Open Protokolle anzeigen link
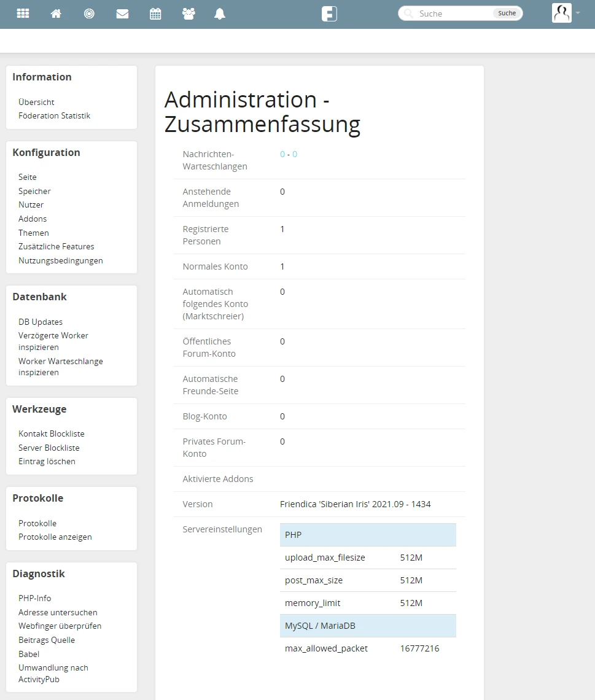The width and height of the screenshot is (595, 700). (55, 537)
